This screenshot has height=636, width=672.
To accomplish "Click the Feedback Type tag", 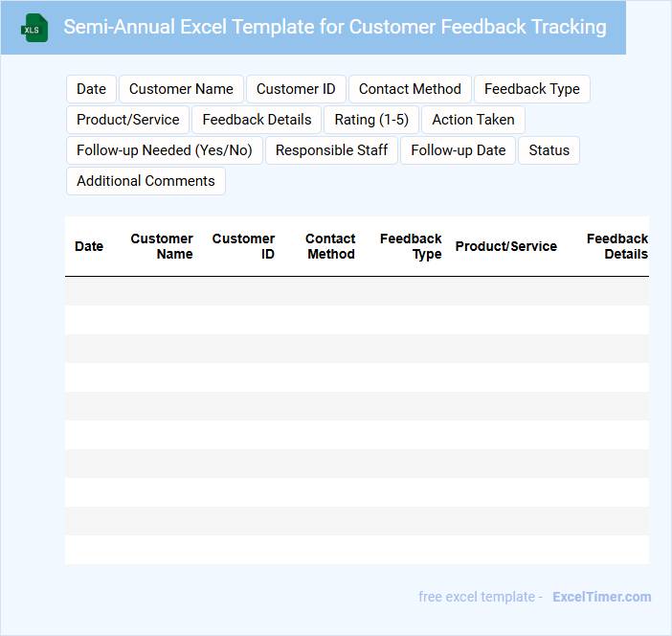I will pyautogui.click(x=531, y=89).
